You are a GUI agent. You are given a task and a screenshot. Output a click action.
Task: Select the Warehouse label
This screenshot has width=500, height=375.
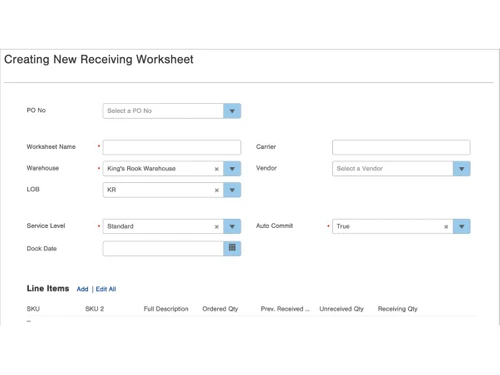(43, 168)
